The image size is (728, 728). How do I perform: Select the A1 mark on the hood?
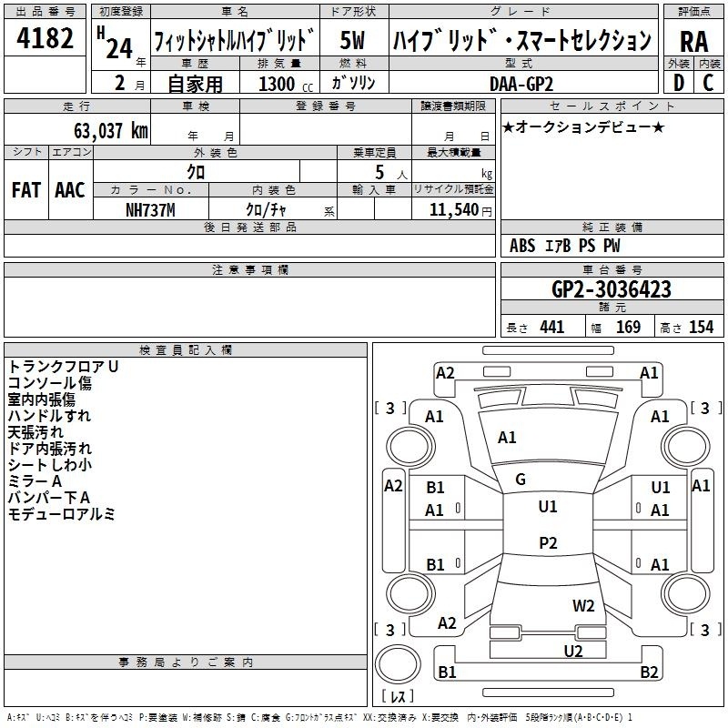(507, 438)
